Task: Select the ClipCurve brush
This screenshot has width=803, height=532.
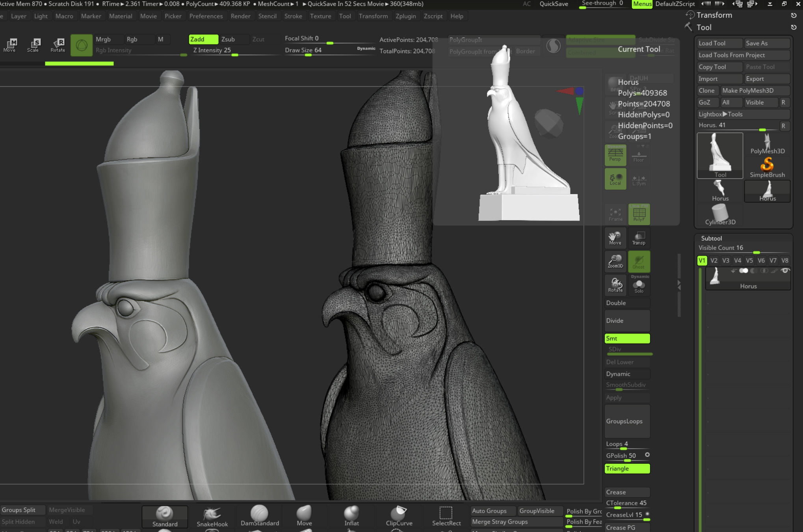Action: 399,517
